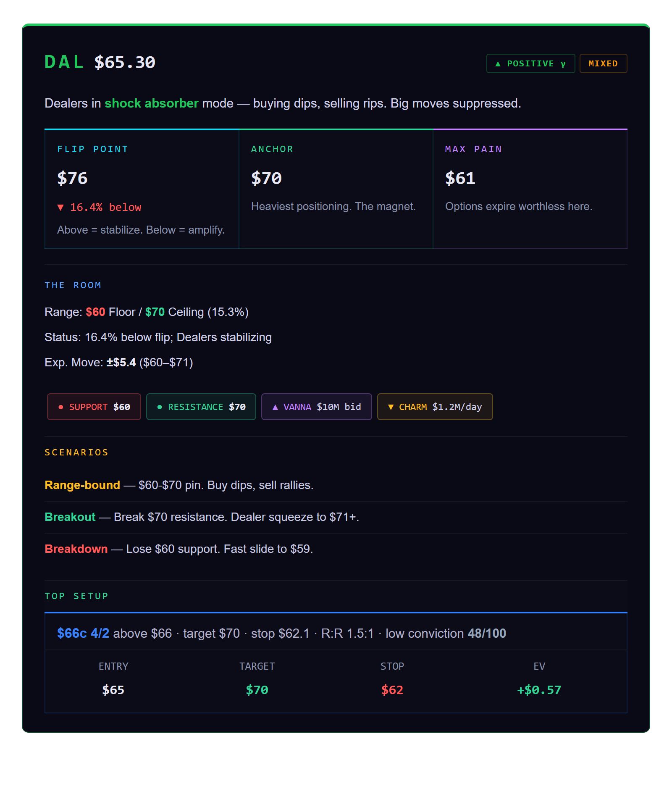
Task: Click the $66c 4/2 setup link
Action: 83,633
